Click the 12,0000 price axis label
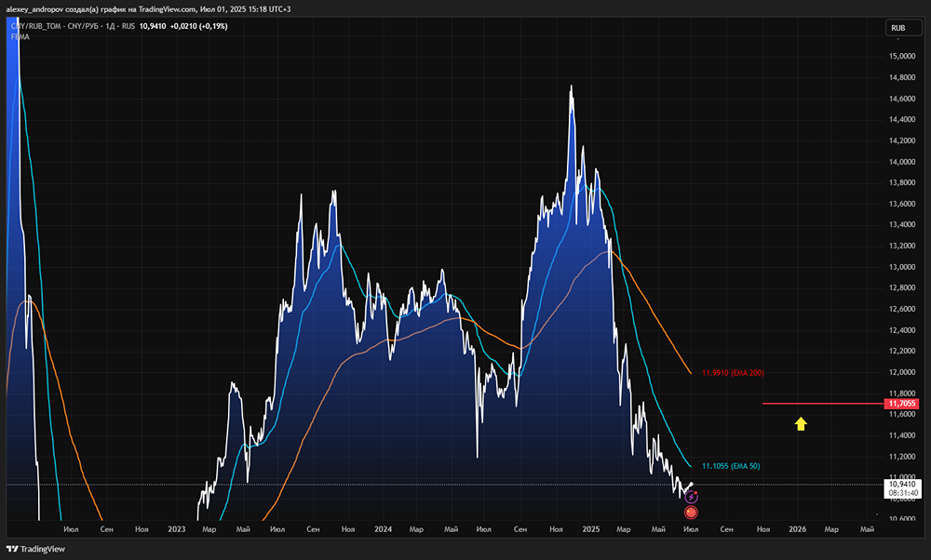This screenshot has height=560, width=931. [x=902, y=372]
